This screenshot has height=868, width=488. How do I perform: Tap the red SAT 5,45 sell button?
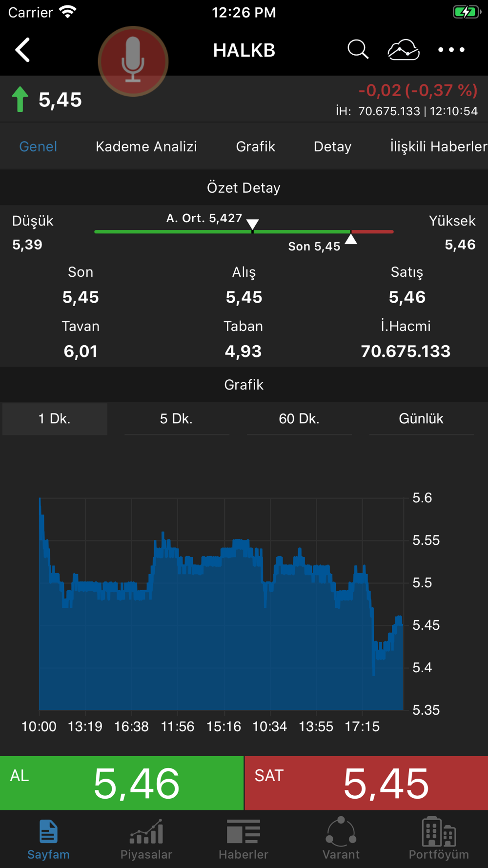tap(366, 783)
